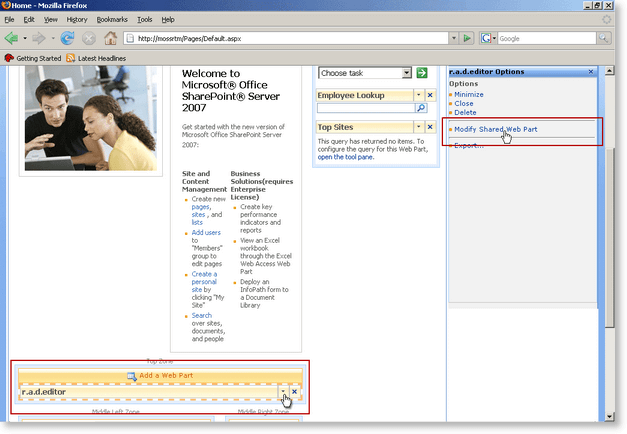Viewport: 627px width, 434px height.
Task: Click the search magnifier button in toolbar
Action: 603,38
